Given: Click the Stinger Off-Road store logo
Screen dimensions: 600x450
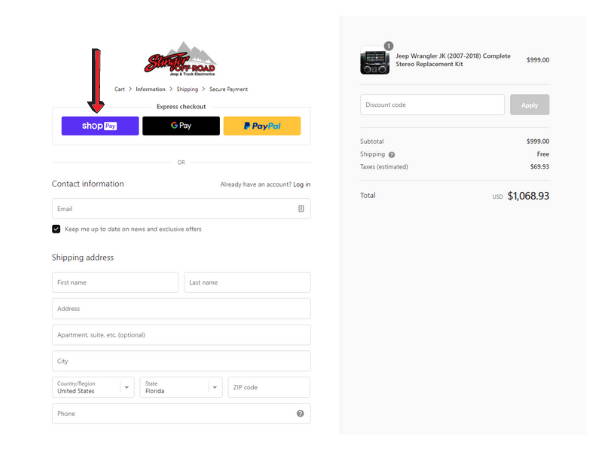Looking at the screenshot, I should tap(180, 59).
